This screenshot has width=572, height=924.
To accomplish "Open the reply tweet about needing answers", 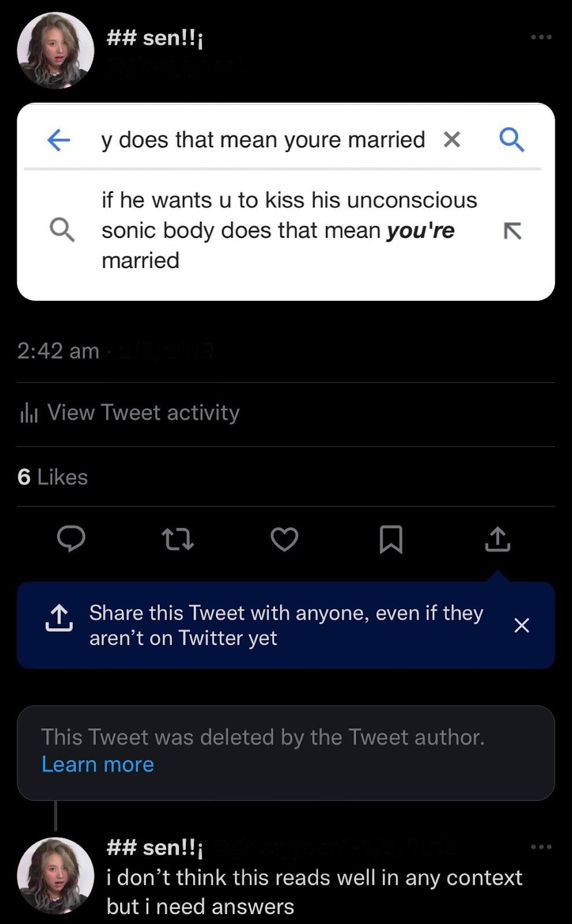I will (315, 892).
